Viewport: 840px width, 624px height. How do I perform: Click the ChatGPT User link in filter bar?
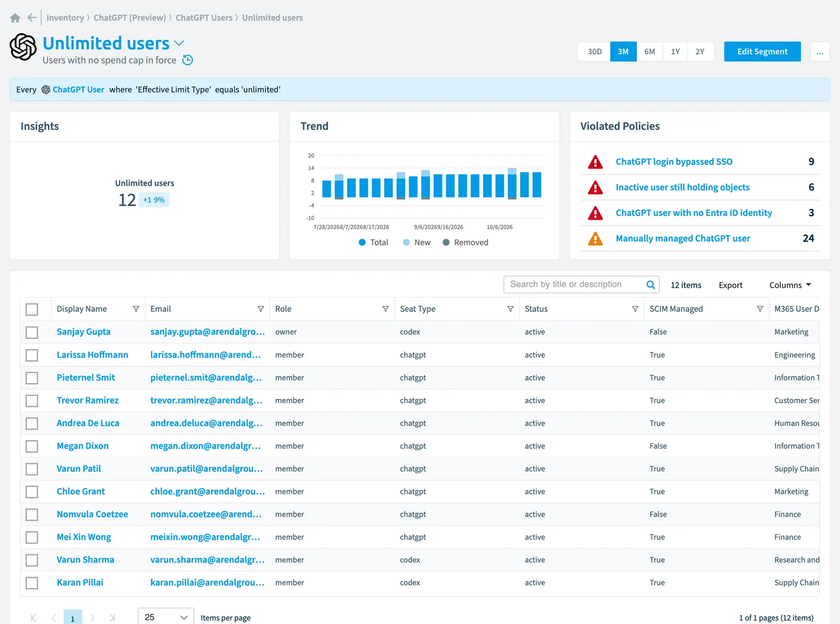(78, 90)
